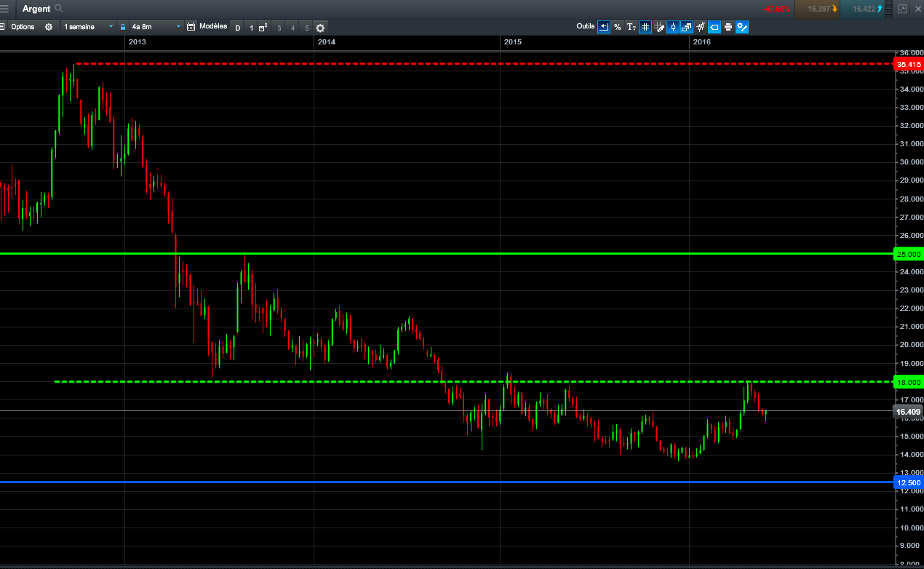Select template slot 3

click(279, 28)
